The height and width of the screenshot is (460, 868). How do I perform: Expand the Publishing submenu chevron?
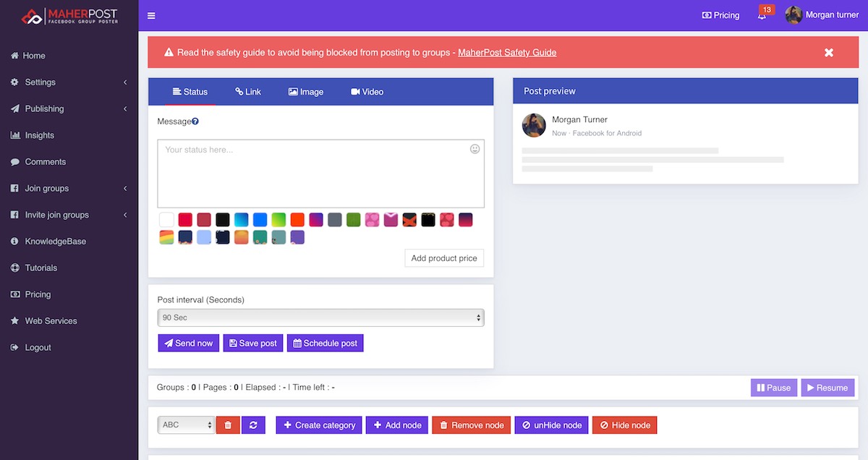(x=125, y=108)
